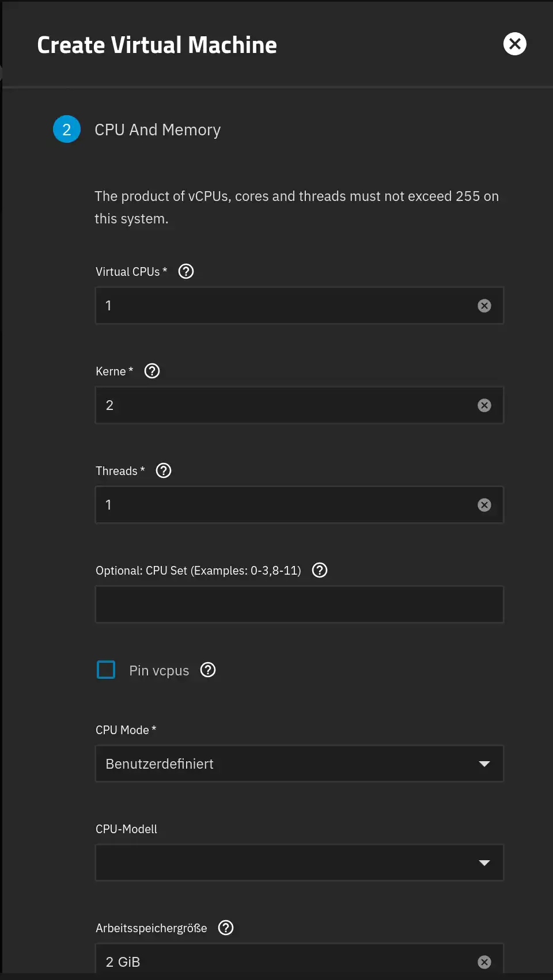Focus the Optional CPU Set input
553x980 pixels.
coord(300,604)
